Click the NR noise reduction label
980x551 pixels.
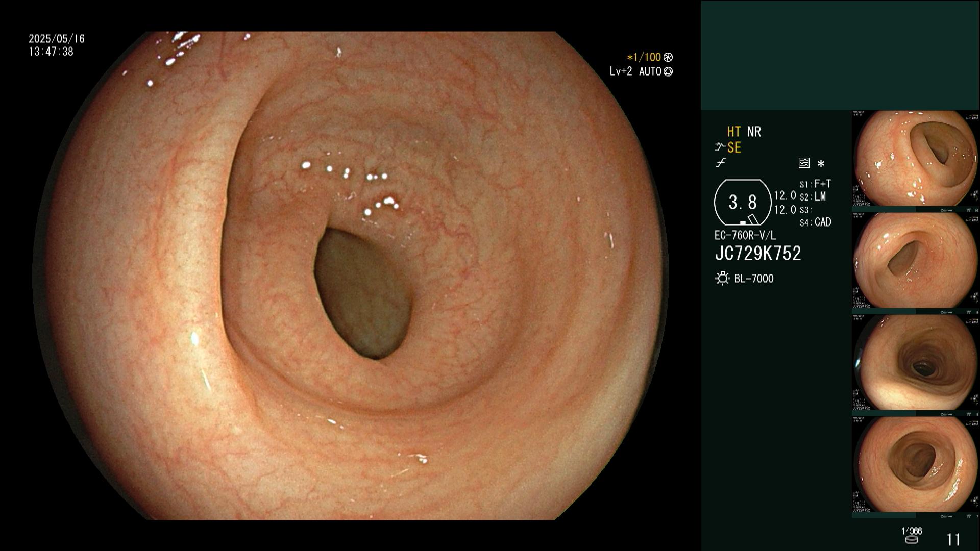coord(754,132)
